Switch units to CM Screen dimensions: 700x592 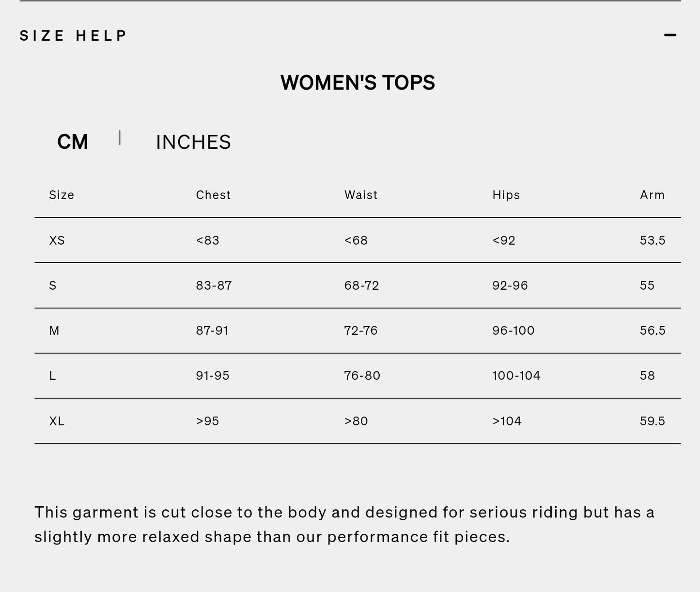point(73,141)
